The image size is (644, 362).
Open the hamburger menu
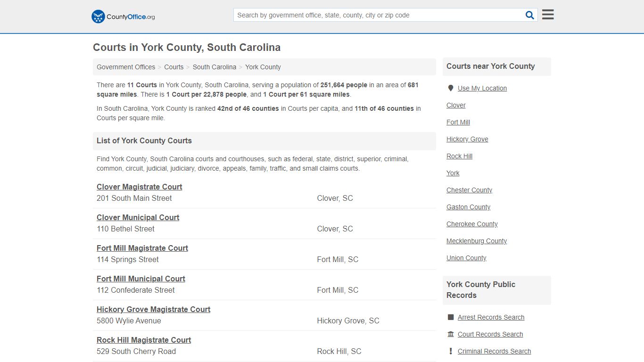click(x=548, y=15)
